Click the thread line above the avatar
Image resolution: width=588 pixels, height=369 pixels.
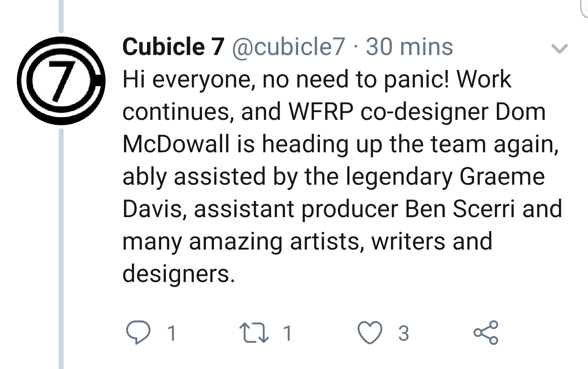(x=61, y=16)
